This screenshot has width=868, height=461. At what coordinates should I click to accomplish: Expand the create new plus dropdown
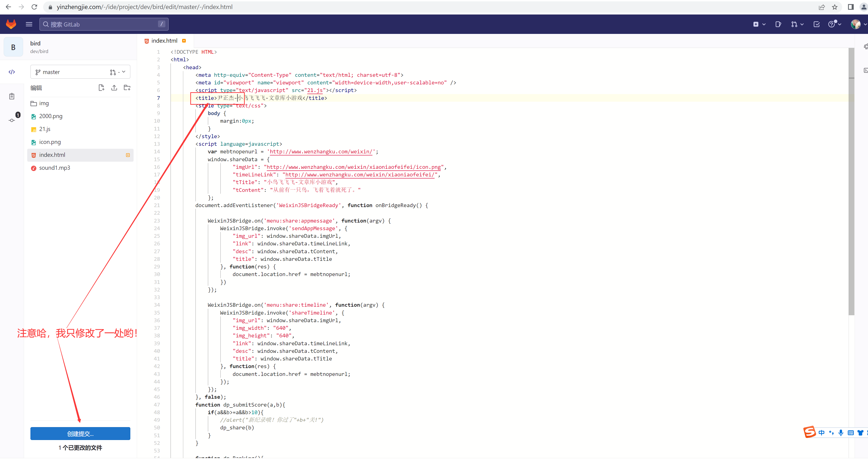point(760,24)
